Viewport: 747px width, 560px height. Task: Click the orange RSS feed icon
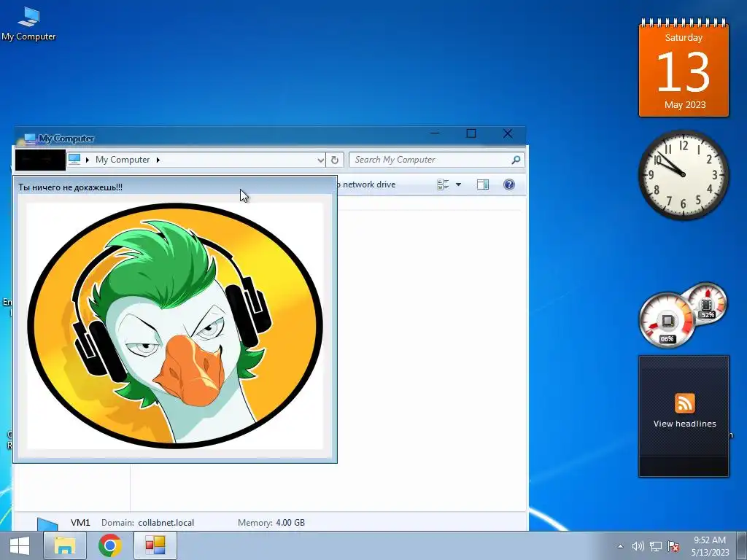click(x=684, y=403)
